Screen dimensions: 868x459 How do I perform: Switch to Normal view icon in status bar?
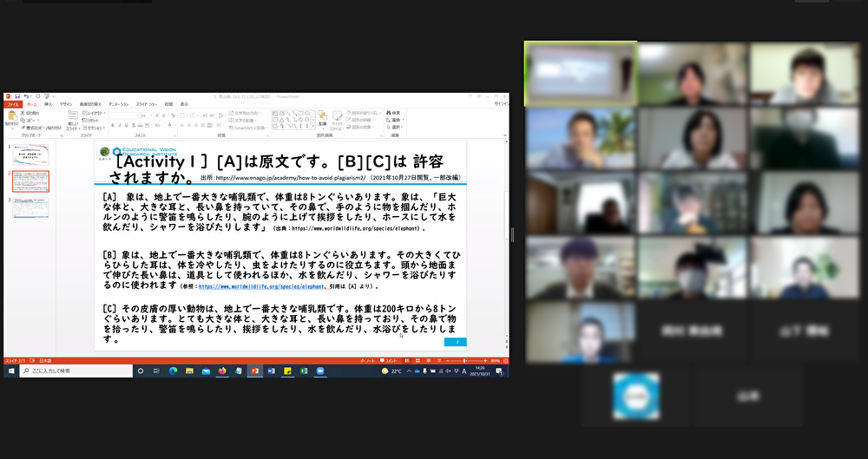(407, 360)
